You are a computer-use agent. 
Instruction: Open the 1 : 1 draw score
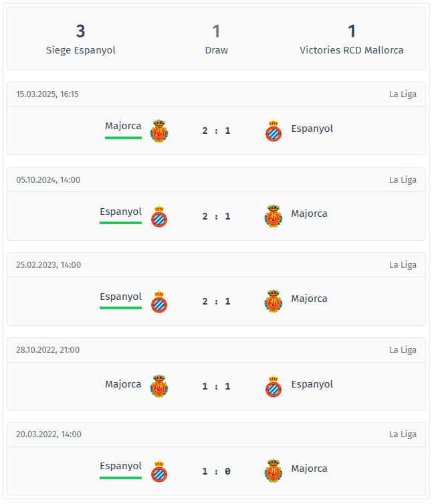216,386
